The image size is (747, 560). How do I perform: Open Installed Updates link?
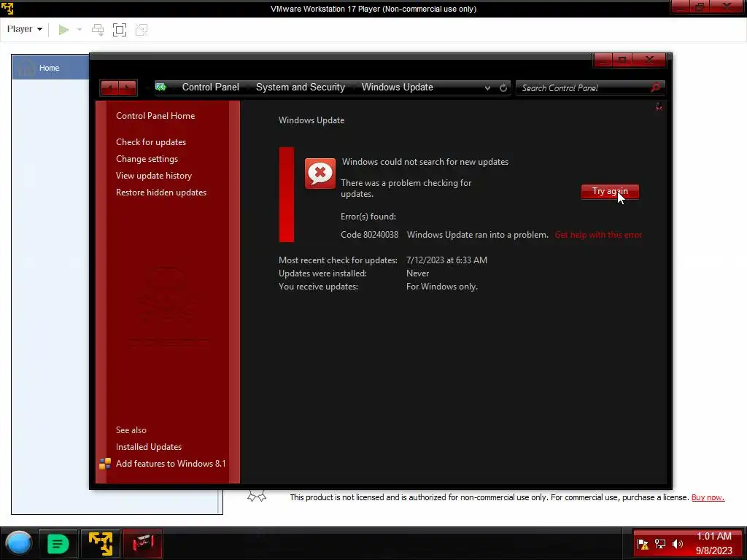pyautogui.click(x=149, y=447)
